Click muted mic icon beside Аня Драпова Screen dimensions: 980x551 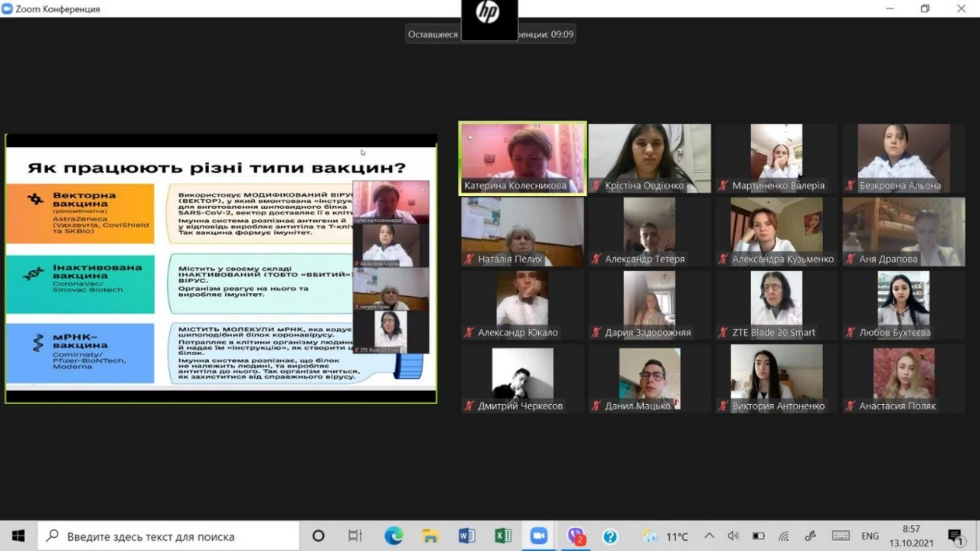(851, 259)
